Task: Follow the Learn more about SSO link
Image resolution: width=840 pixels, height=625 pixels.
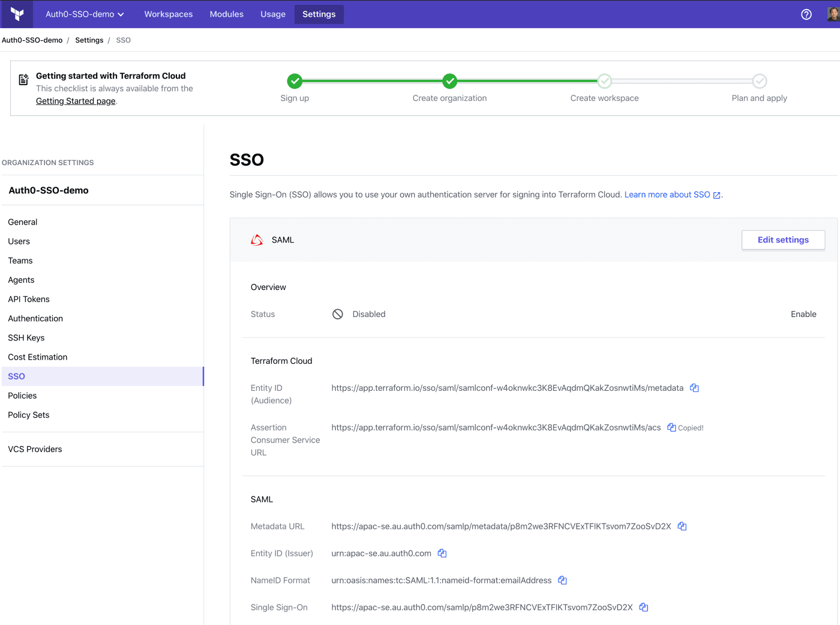Action: (667, 195)
